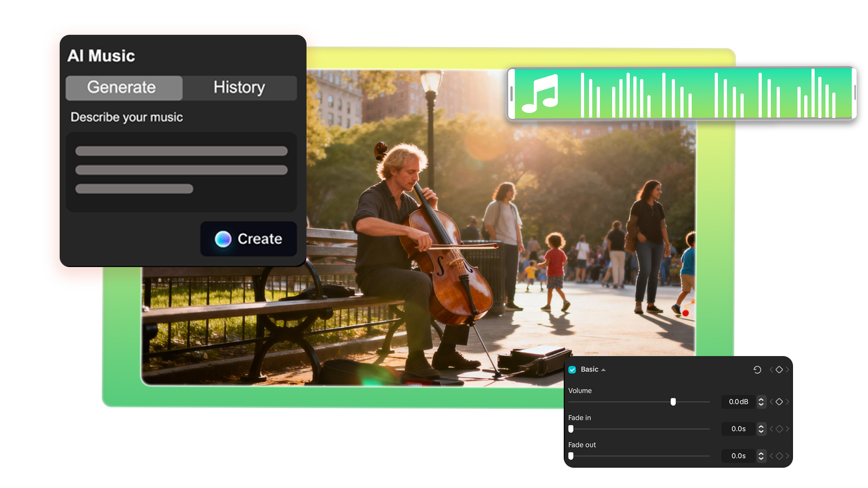The image size is (868, 488).
Task: Click the music note icon on the audio waveform
Action: point(542,94)
